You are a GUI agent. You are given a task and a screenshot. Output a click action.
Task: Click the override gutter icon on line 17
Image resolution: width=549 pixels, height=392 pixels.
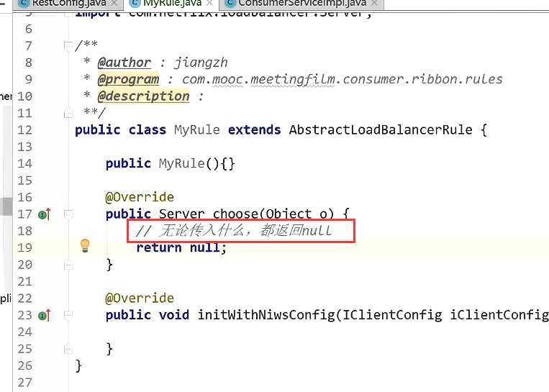tap(45, 214)
